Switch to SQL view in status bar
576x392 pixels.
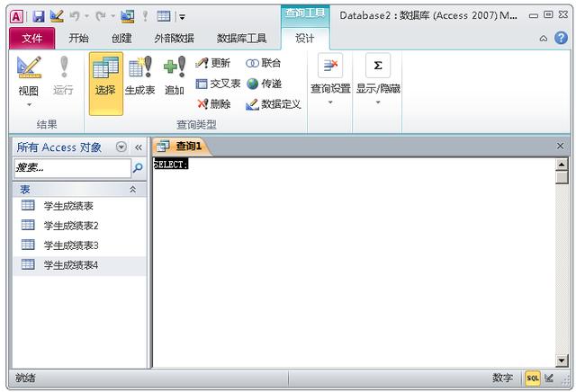[x=533, y=378]
